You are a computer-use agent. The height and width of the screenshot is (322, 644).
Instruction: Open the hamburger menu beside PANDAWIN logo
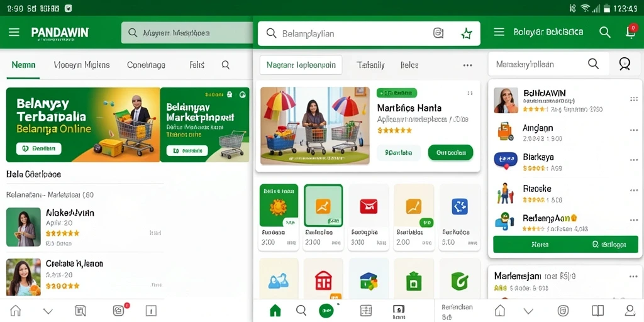[14, 33]
